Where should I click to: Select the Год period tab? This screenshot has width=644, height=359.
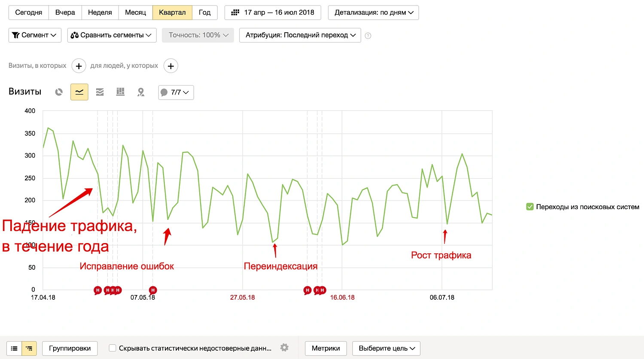(x=204, y=12)
